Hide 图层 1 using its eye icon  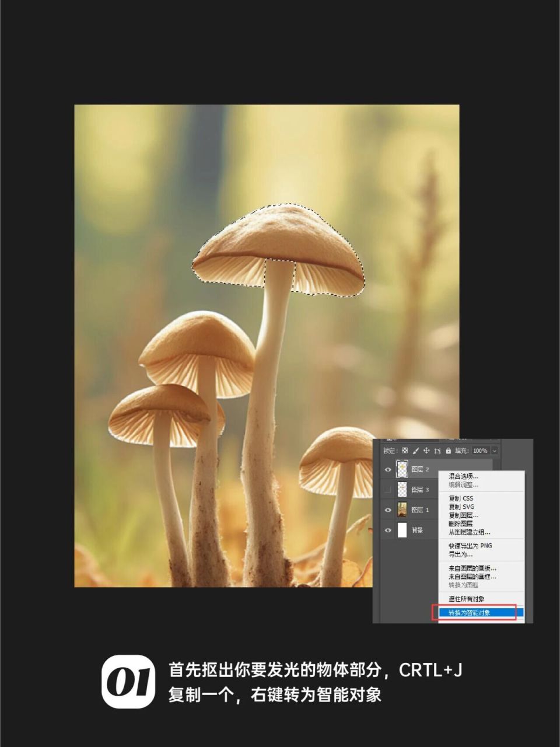388,510
